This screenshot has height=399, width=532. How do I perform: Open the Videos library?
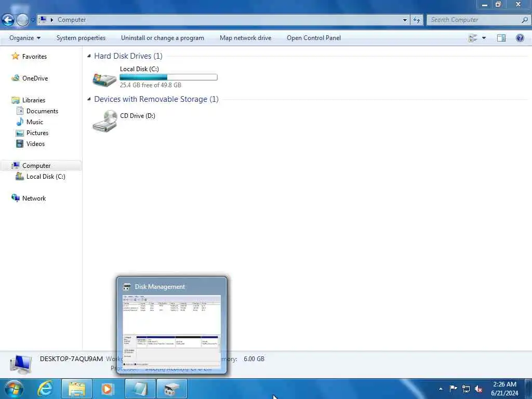(x=35, y=143)
